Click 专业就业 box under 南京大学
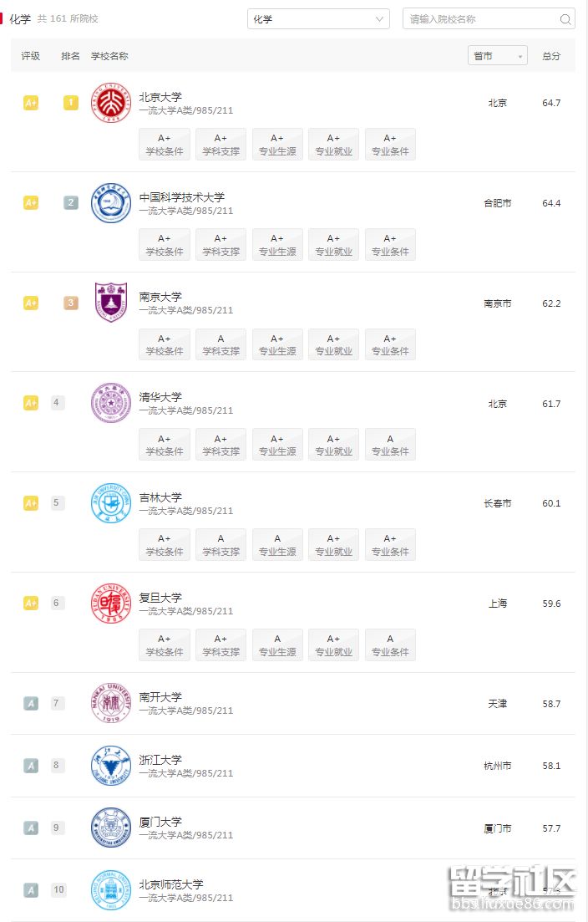 pos(333,344)
